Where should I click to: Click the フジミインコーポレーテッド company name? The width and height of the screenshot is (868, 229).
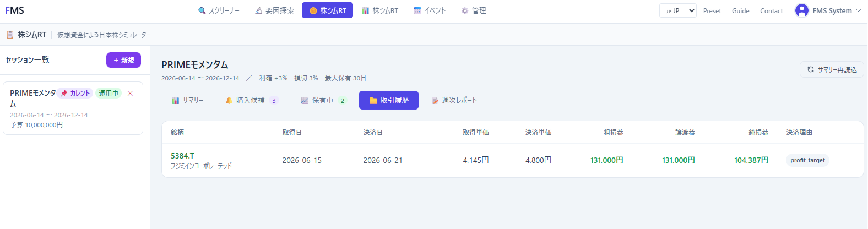(202, 166)
